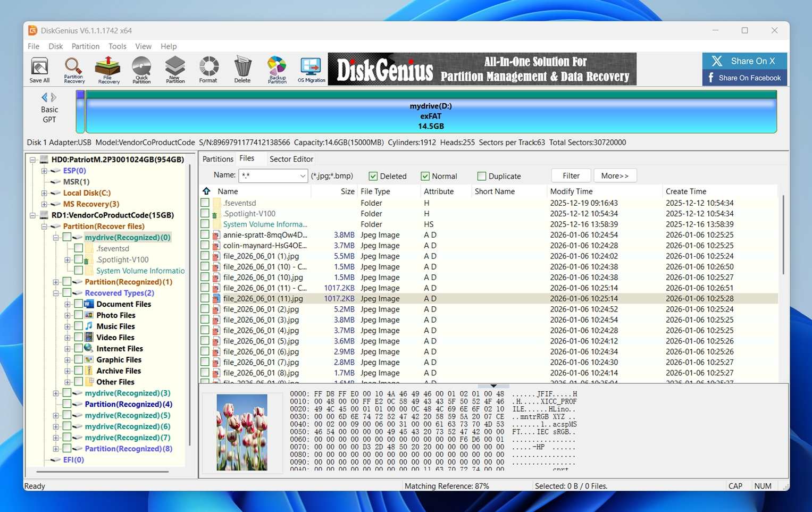Click the Quick Partition icon

coord(141,70)
